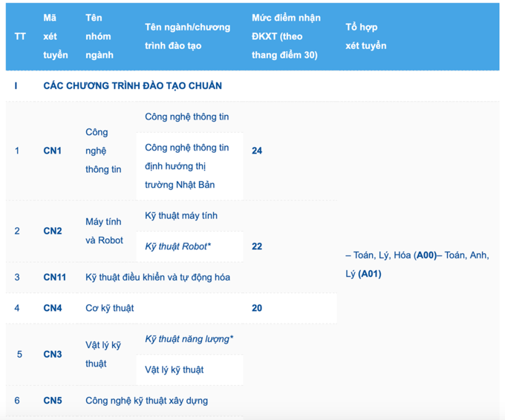
Task: Select "Công nghệ kỹ thuật xây dựng" cell
Action: (x=146, y=401)
